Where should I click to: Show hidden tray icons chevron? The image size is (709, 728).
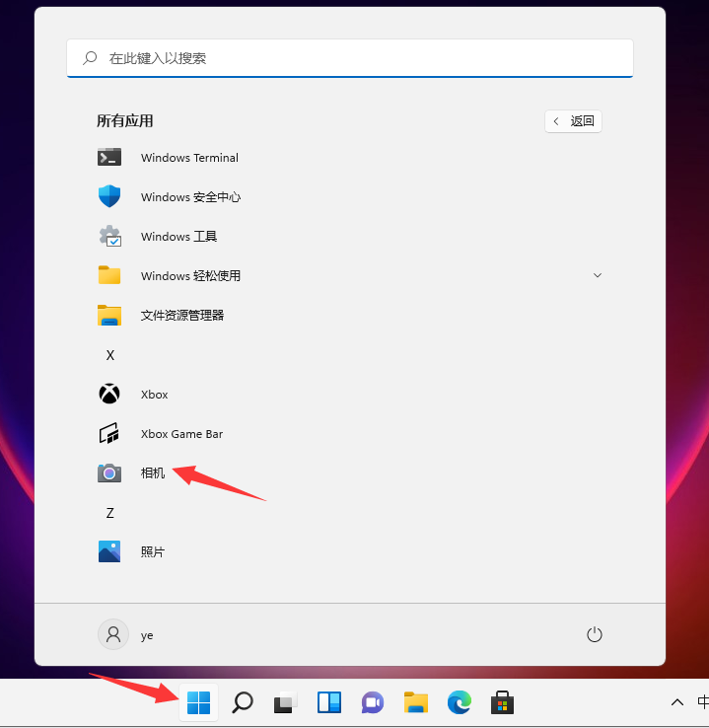[x=677, y=702]
